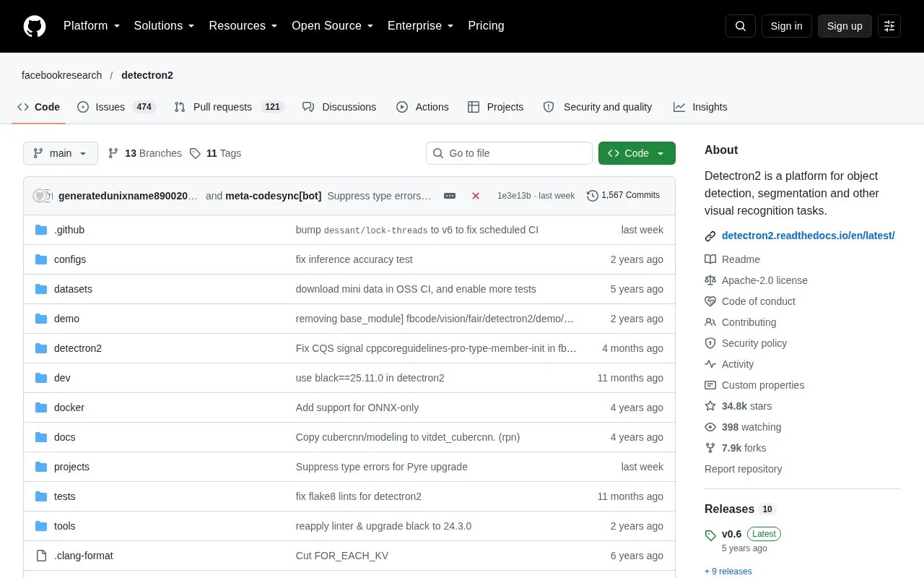Click the Sign up button
The image size is (924, 578).
point(845,26)
